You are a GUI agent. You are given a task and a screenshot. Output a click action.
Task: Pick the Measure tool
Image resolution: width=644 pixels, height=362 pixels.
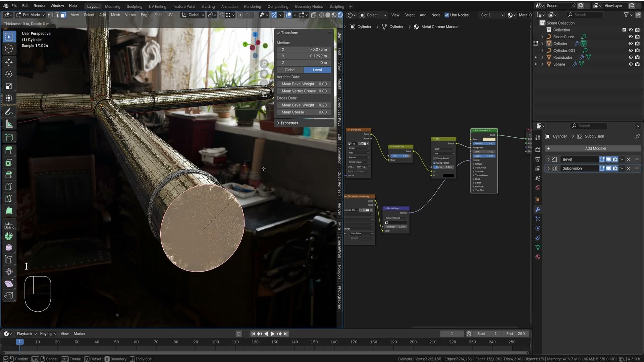click(9, 124)
